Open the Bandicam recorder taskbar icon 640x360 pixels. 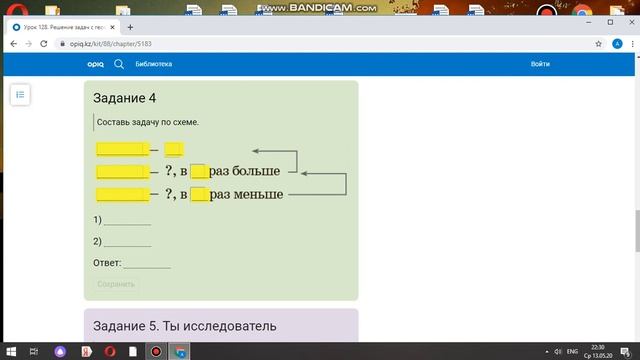click(156, 351)
